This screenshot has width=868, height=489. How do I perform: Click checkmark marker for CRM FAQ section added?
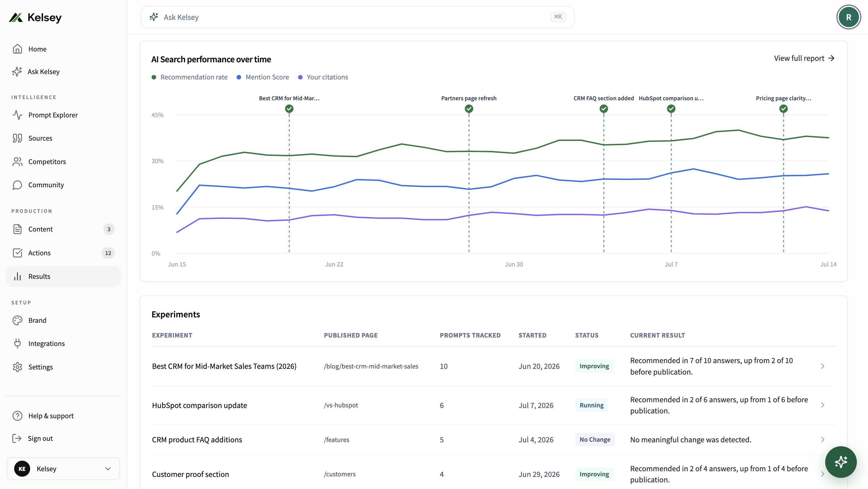pos(603,109)
